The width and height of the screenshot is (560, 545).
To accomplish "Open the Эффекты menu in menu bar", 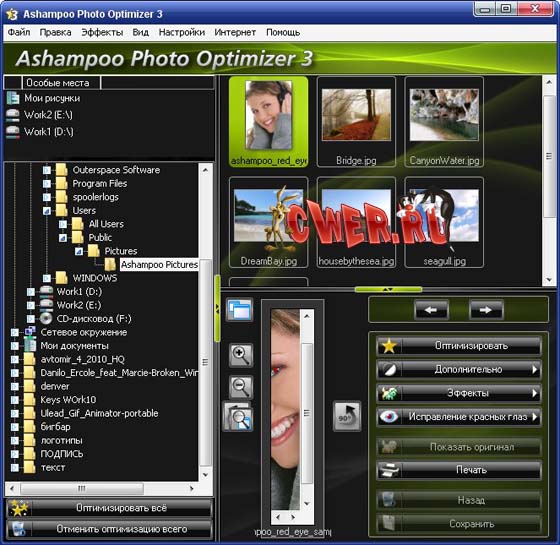I will coord(102,32).
